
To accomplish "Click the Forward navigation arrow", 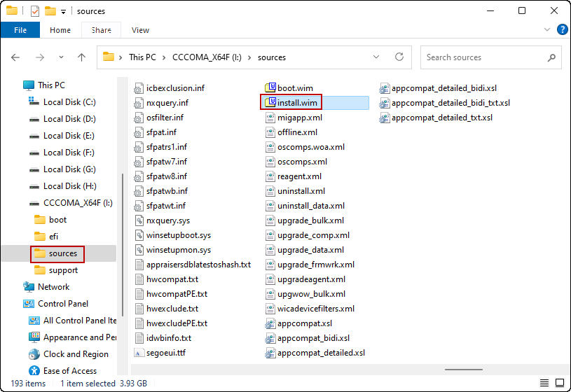I will 40,57.
